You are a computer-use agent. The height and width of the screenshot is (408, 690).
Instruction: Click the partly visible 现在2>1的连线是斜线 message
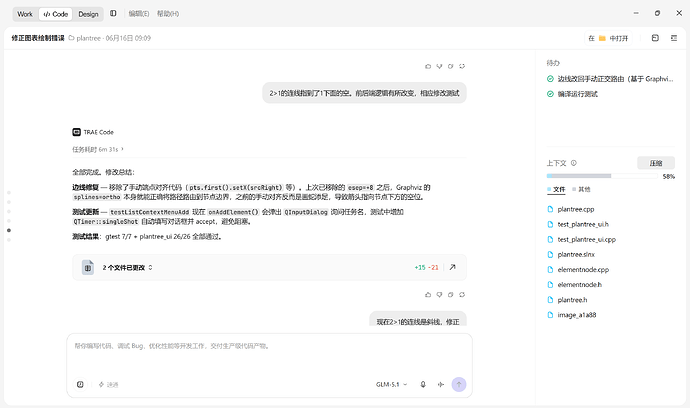[418, 319]
